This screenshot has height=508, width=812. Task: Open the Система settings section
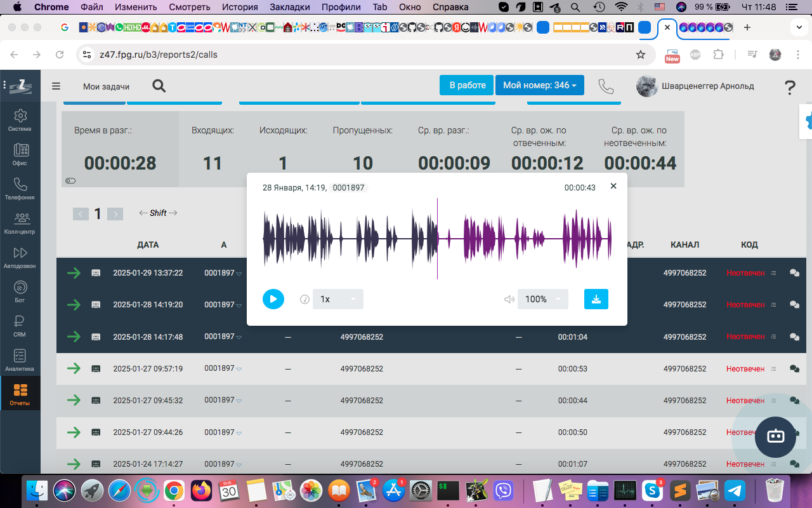[20, 120]
